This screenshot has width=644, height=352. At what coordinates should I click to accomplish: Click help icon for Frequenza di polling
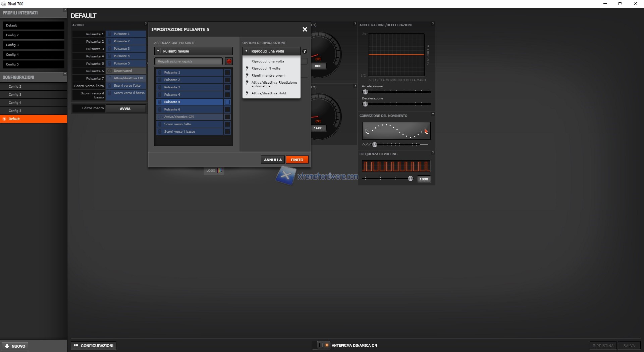pyautogui.click(x=433, y=153)
